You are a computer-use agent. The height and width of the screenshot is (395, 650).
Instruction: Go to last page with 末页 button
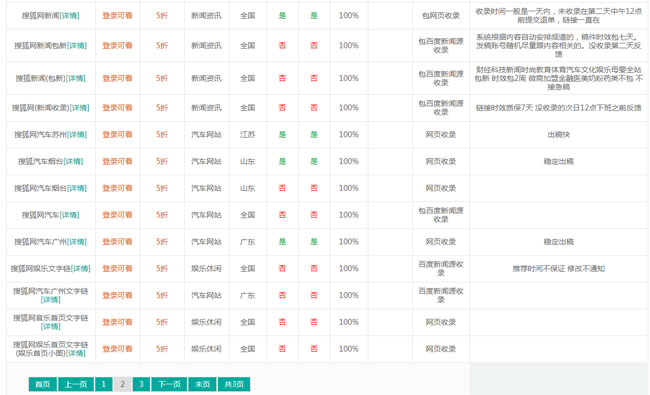(x=202, y=384)
